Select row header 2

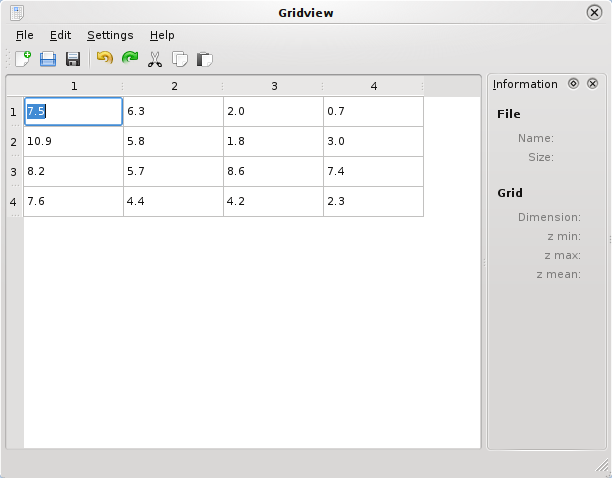14,142
